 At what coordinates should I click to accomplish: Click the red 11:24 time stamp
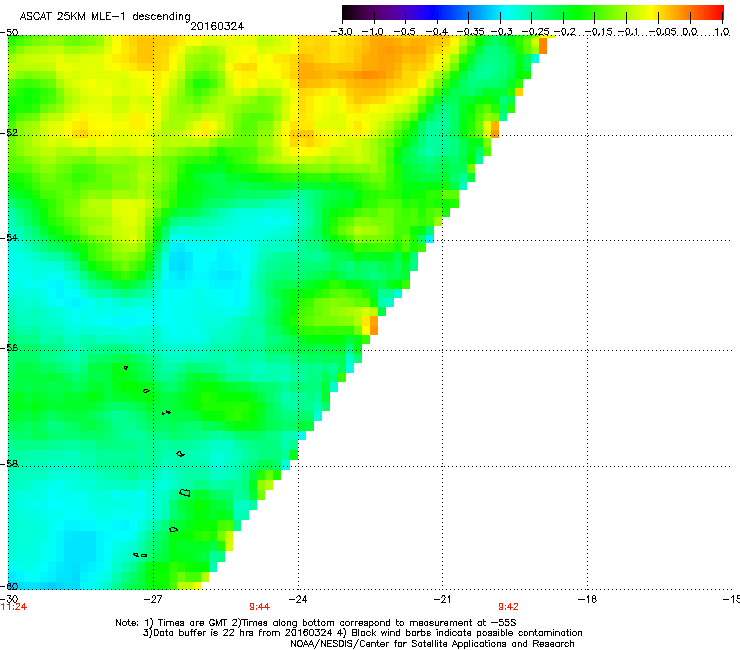coord(14,607)
